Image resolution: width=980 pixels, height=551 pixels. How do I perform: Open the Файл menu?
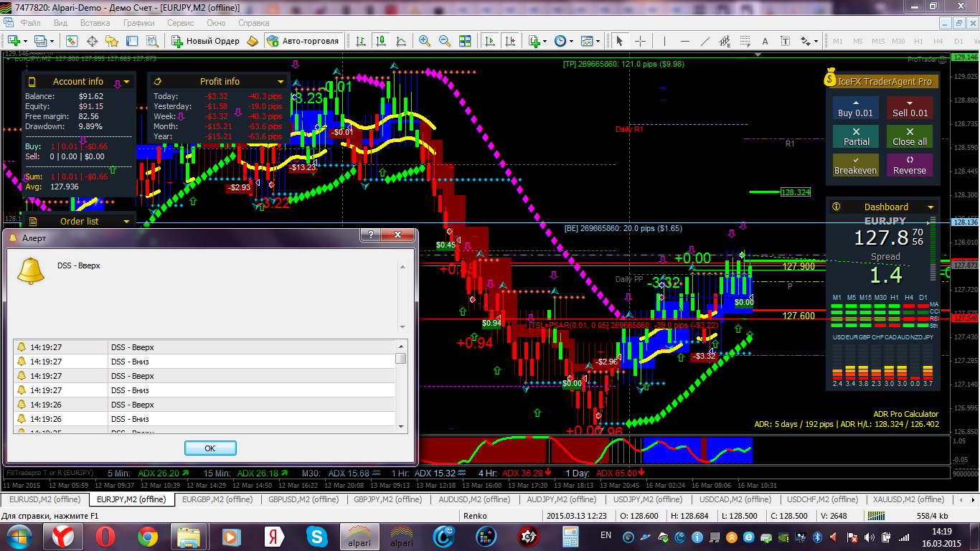pos(30,22)
